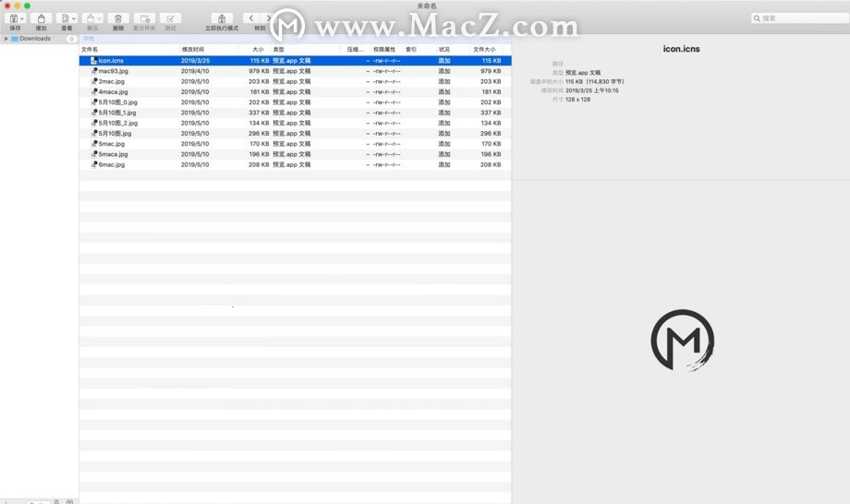Click the M logo preview thumbnail
The image size is (850, 504).
point(683,341)
